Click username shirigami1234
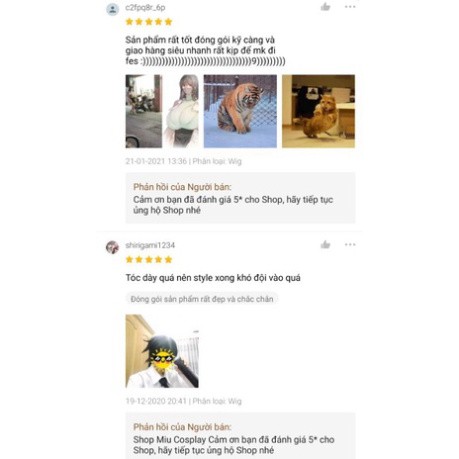This screenshot has width=459, height=459. (150, 245)
